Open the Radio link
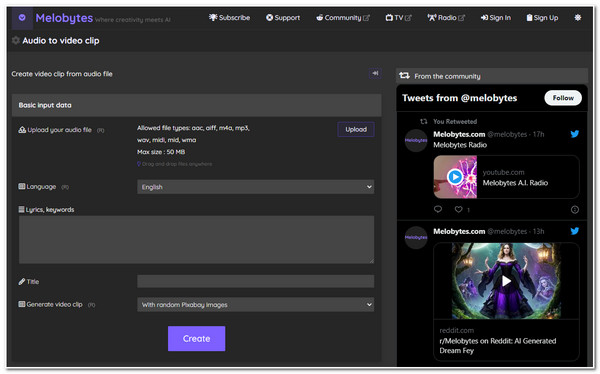The width and height of the screenshot is (600, 374). (x=446, y=18)
